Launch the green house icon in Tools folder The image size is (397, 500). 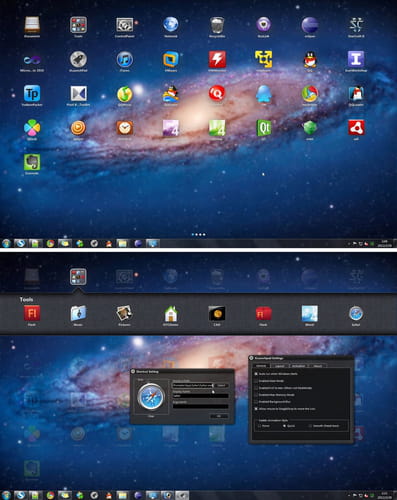click(171, 313)
